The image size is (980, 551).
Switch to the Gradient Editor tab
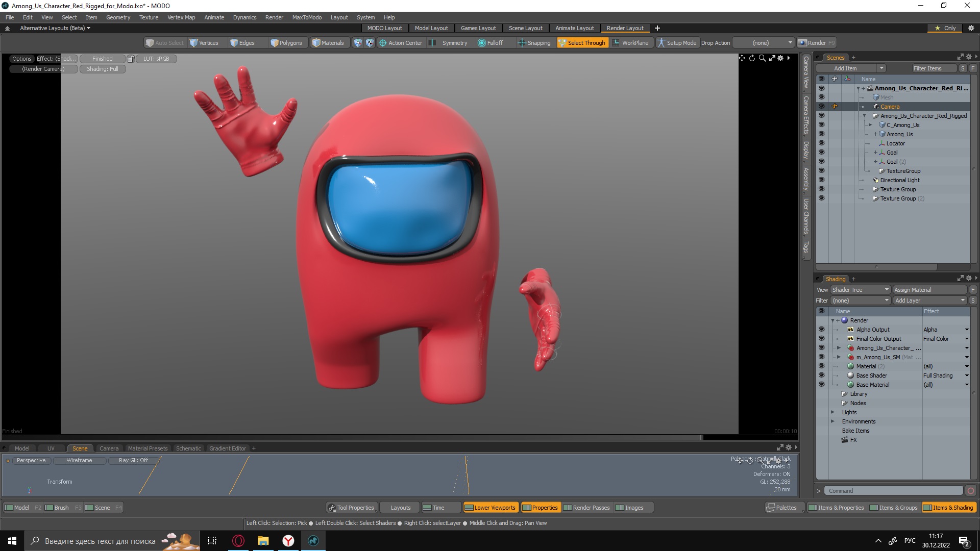click(227, 448)
